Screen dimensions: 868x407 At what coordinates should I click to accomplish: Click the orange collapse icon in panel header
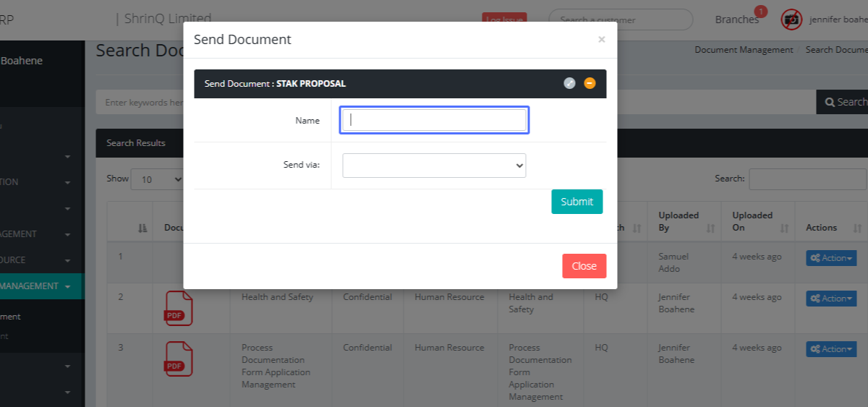590,83
